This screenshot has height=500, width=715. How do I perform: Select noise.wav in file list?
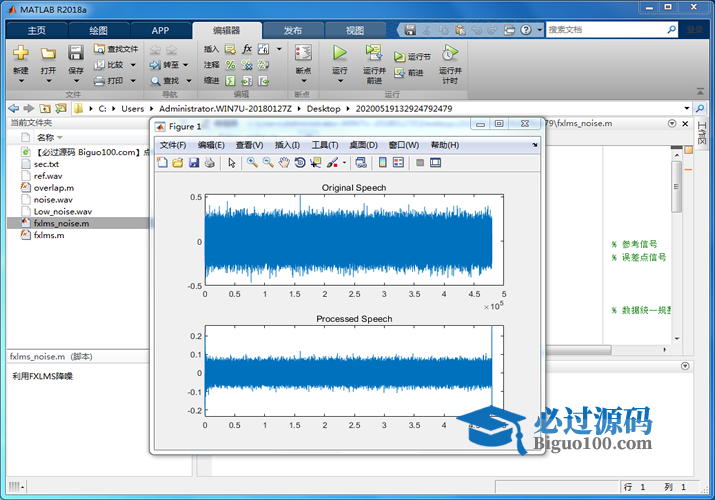[53, 200]
